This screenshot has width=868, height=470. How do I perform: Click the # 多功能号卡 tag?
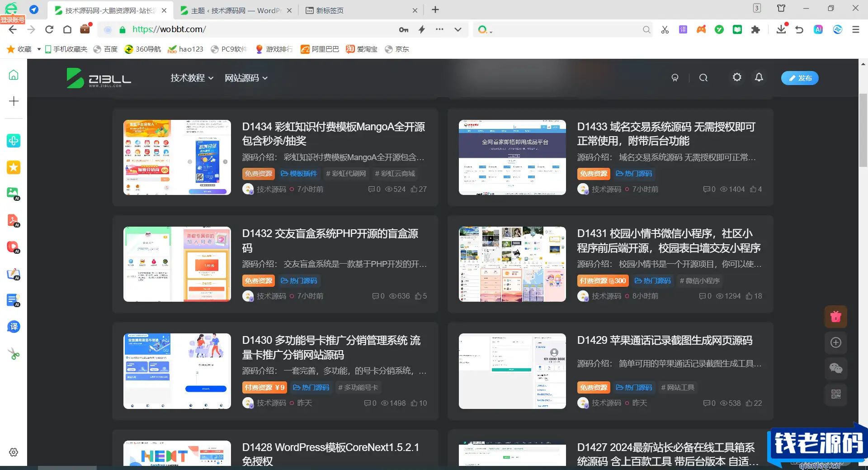tap(358, 388)
